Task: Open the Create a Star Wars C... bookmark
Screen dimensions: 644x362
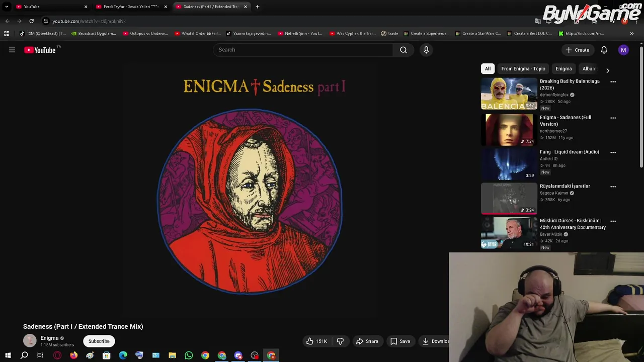Action: [x=477, y=34]
